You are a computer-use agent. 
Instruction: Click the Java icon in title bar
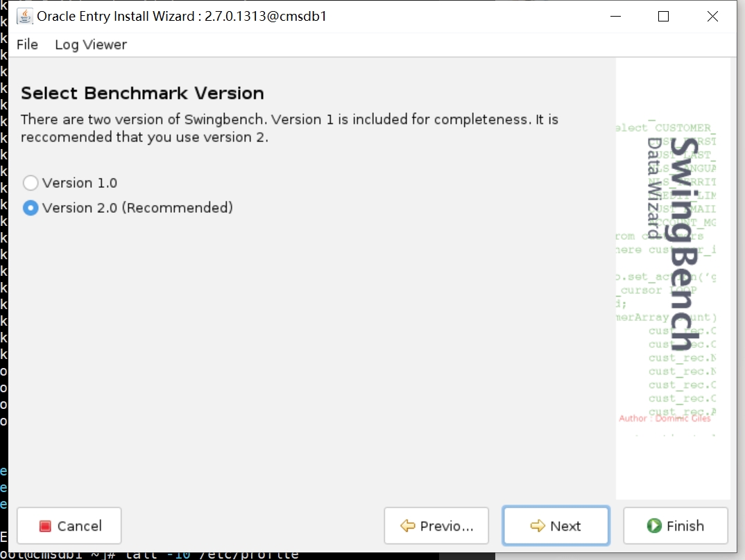click(25, 16)
